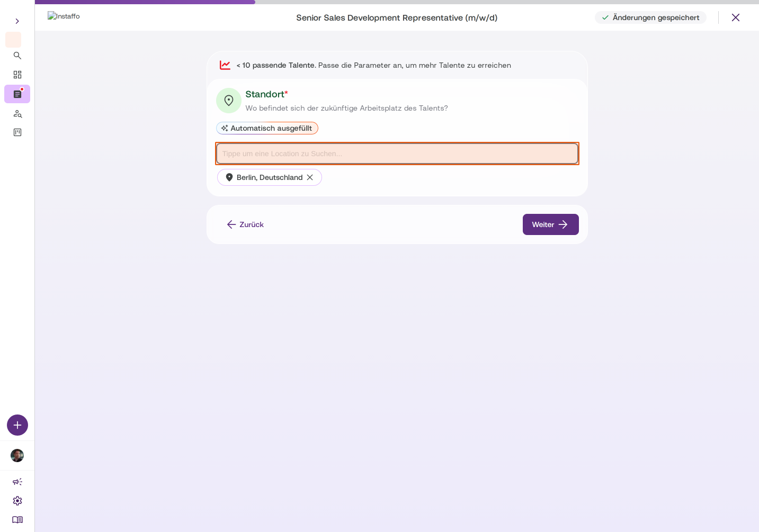Select the job listings document icon
Image resolution: width=759 pixels, height=532 pixels.
17,94
